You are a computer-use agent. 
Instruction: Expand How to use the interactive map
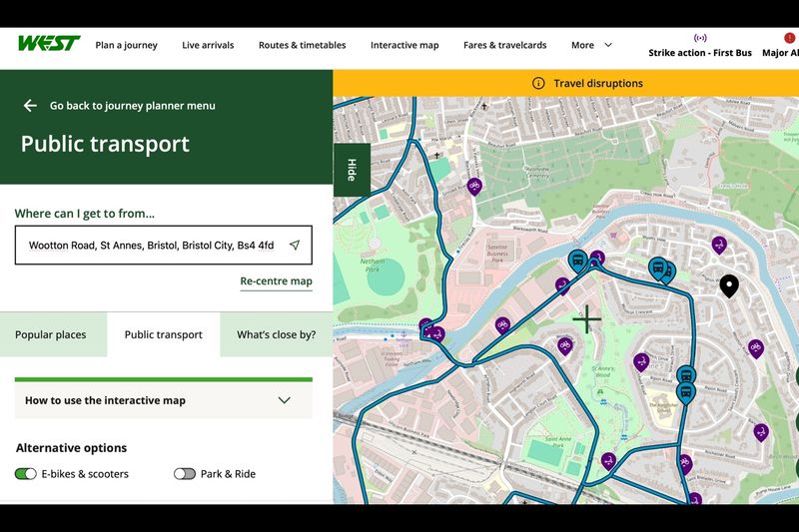click(x=164, y=400)
